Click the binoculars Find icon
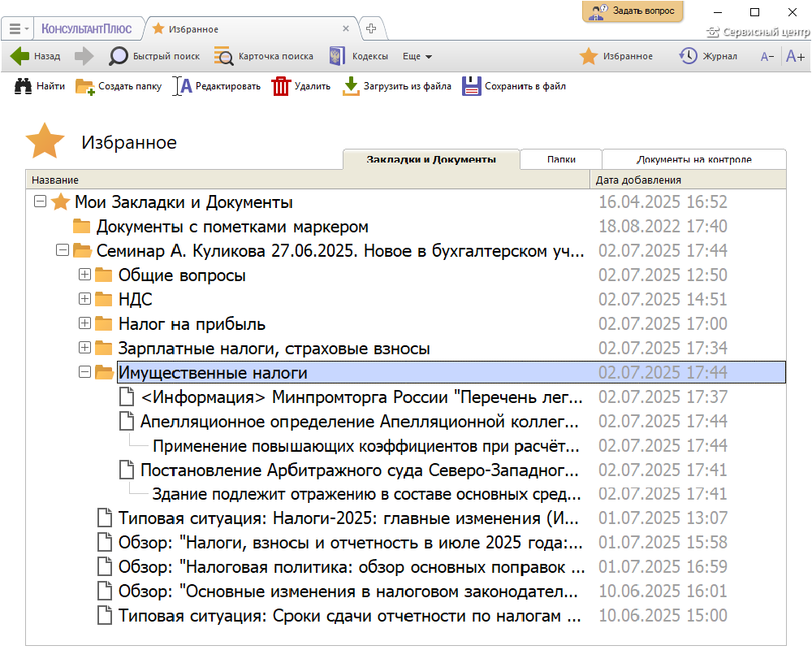 coord(23,86)
